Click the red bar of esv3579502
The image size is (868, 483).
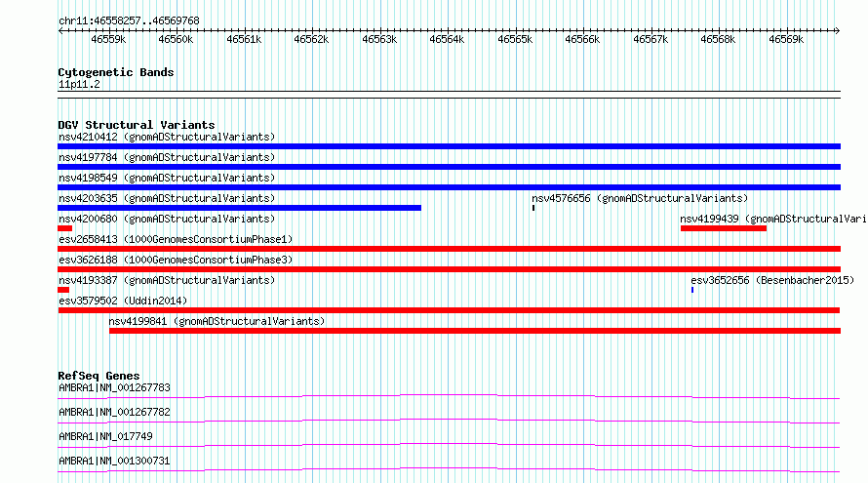(x=449, y=310)
